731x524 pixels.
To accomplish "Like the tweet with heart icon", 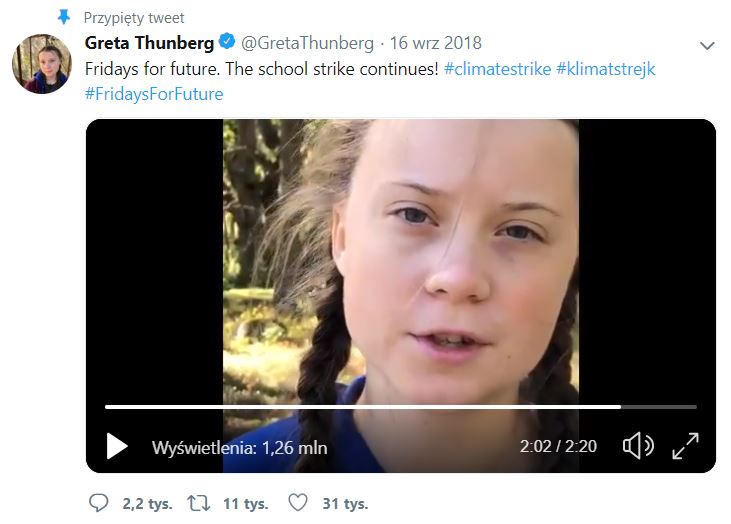I will 297,503.
